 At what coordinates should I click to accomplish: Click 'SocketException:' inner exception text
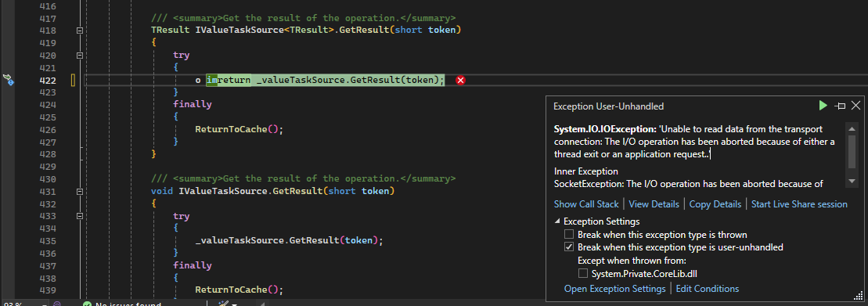589,184
